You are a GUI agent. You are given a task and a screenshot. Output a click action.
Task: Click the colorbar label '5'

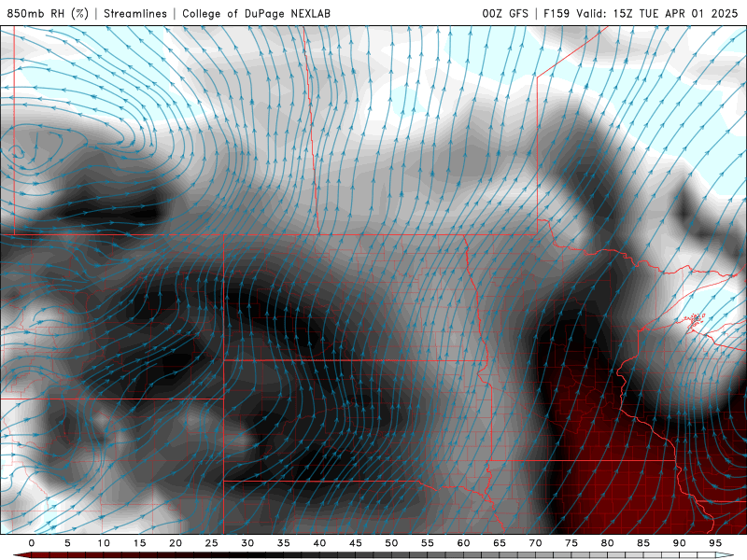point(67,543)
